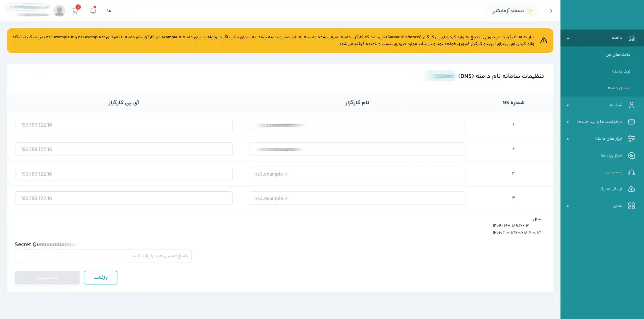
Task: Click the ابزار های دامنه sliders icon
Action: click(x=631, y=139)
